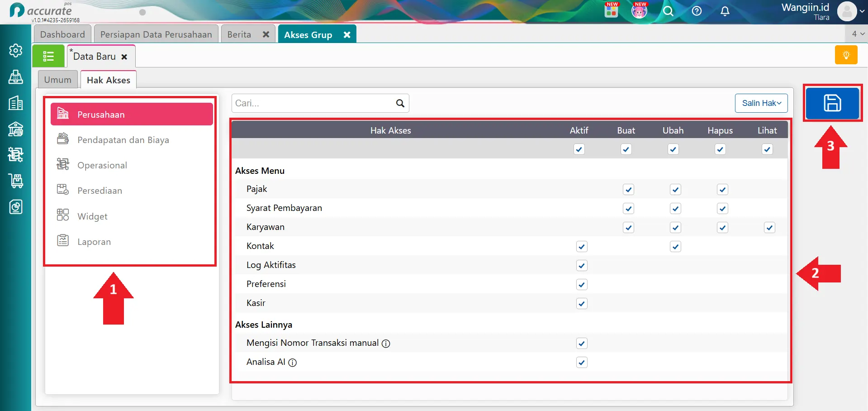Uncheck Aktif for Log Aktifitas
Image resolution: width=868 pixels, height=411 pixels.
pos(582,266)
